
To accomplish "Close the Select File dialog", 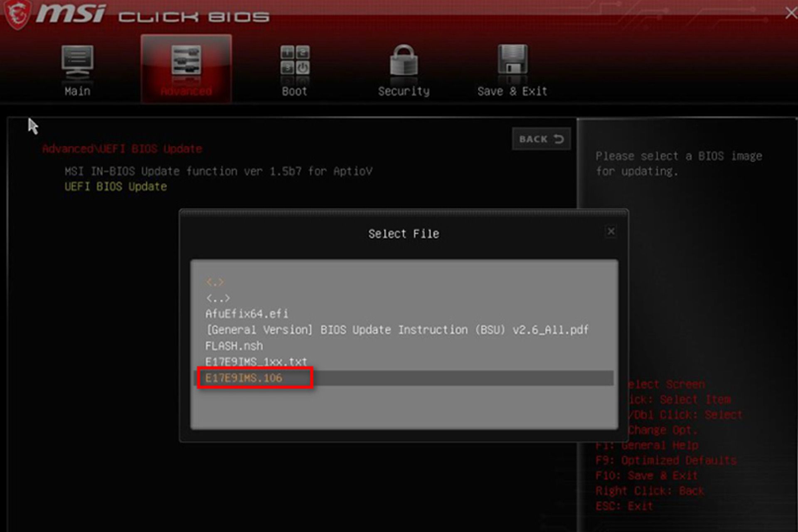I will pos(611,231).
